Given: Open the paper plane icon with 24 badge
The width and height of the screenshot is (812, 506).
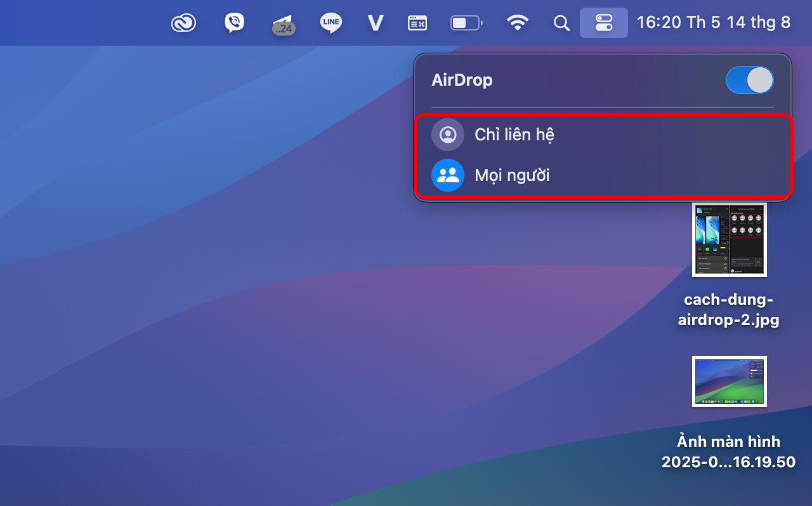Looking at the screenshot, I should pos(284,24).
